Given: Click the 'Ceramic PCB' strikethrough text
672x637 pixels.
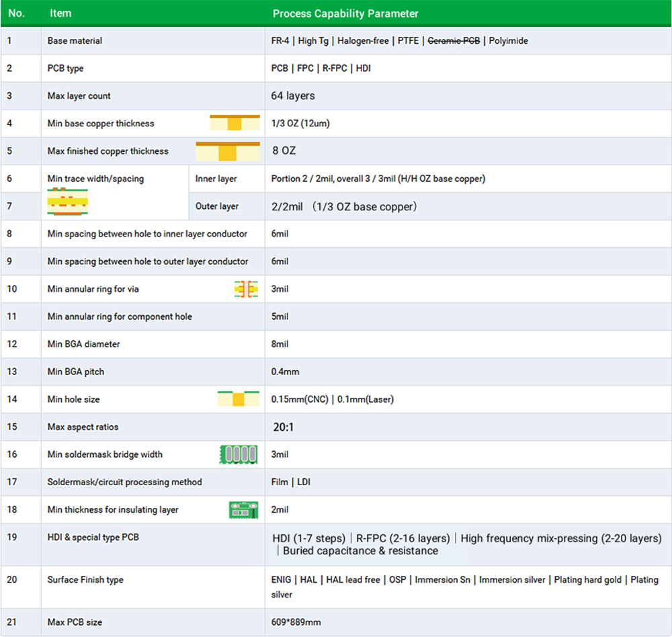Looking at the screenshot, I should (x=454, y=41).
